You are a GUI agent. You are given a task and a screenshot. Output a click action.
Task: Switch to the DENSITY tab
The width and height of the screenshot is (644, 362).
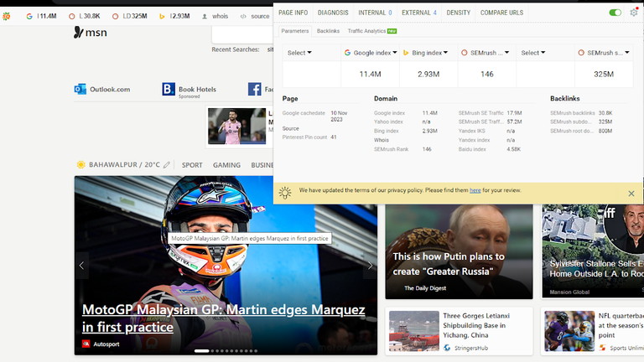459,13
